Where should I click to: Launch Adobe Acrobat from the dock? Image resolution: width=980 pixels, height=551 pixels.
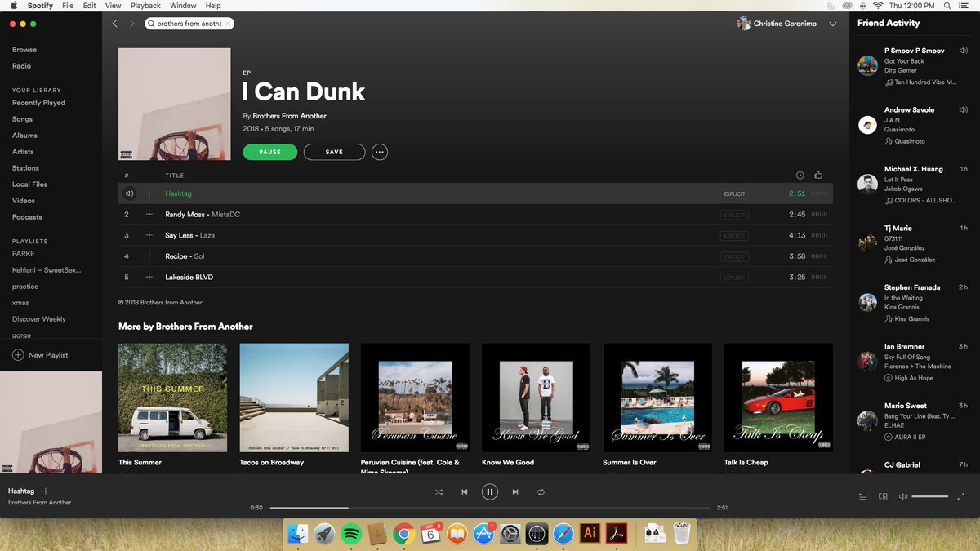coord(616,534)
